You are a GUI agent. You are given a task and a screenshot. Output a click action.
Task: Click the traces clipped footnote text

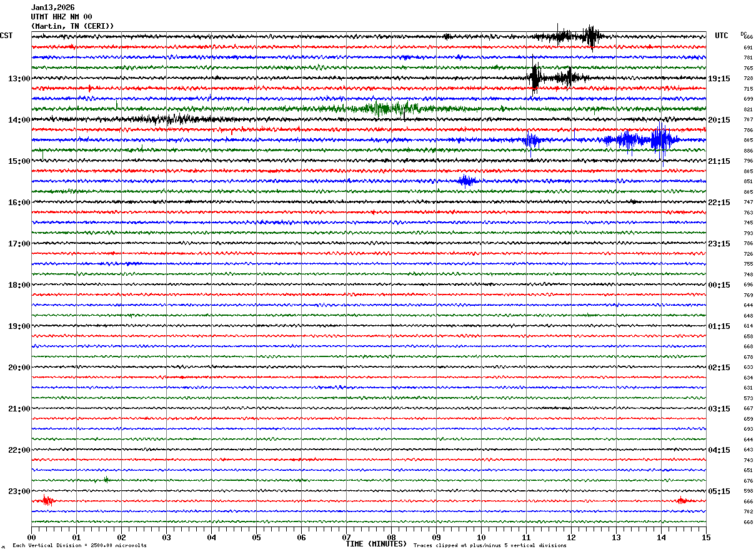click(x=490, y=545)
